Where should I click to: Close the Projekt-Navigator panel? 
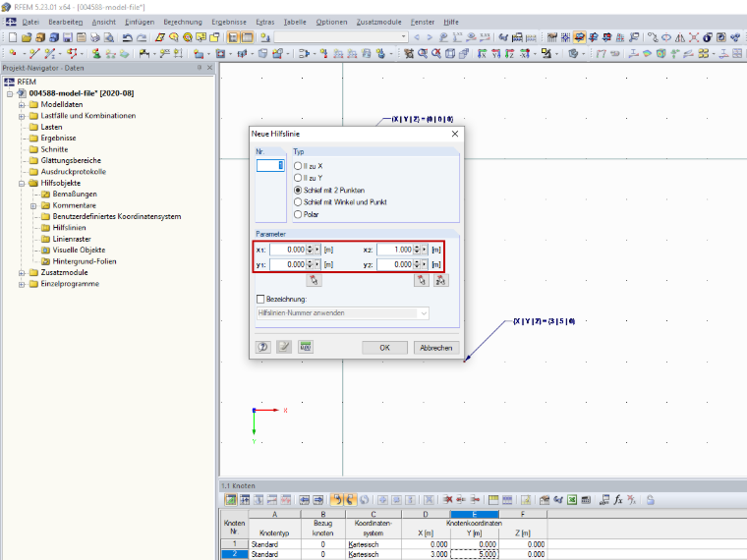(x=209, y=68)
